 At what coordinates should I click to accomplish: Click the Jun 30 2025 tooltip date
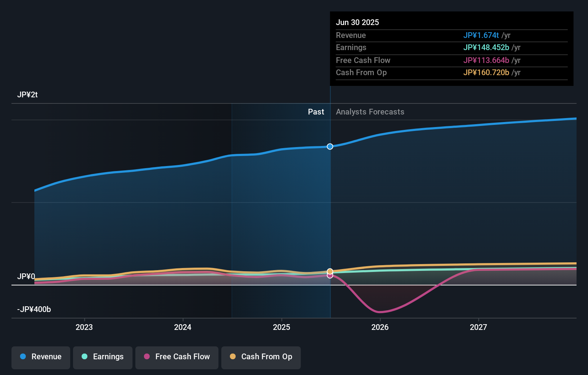(x=357, y=22)
